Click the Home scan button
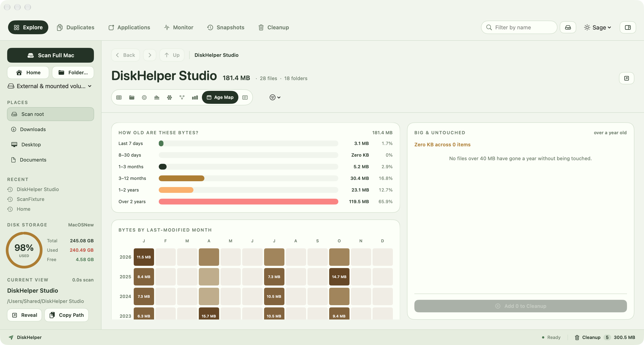Viewport: 644px width, 345px height. tap(28, 72)
